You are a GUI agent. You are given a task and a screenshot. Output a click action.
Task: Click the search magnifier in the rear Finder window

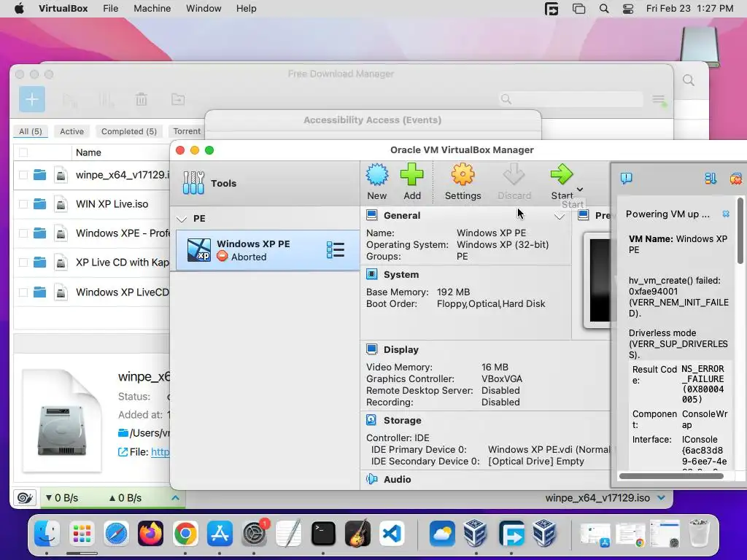point(689,80)
